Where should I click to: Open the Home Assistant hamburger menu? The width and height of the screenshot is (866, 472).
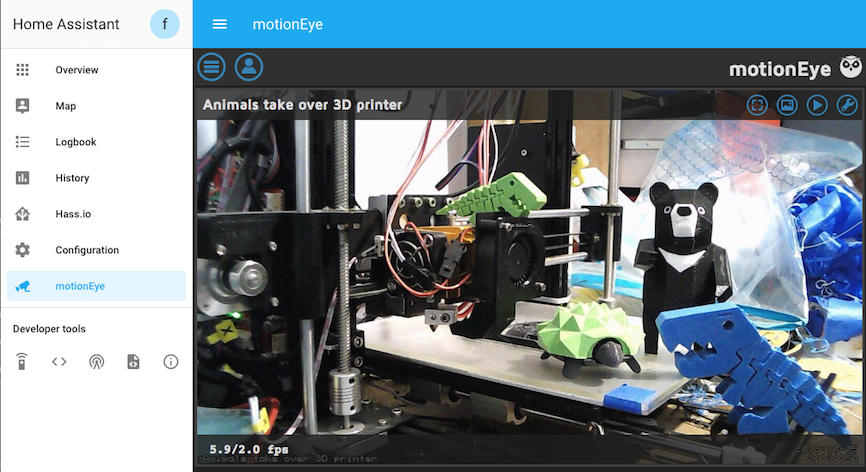tap(220, 24)
